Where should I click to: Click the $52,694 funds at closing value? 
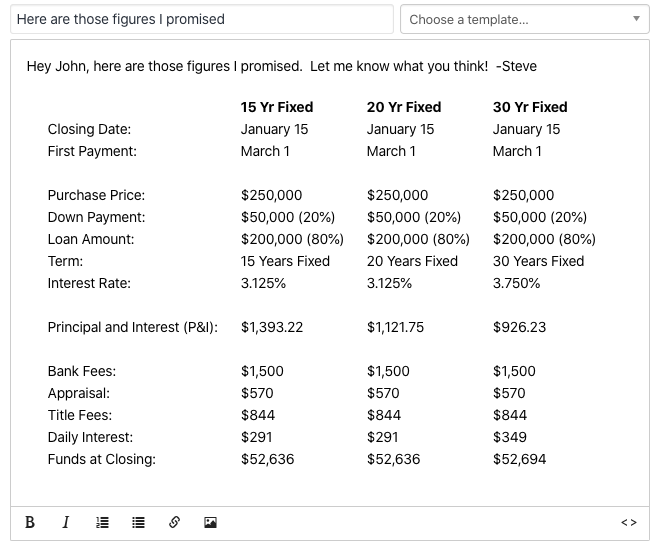pos(519,459)
